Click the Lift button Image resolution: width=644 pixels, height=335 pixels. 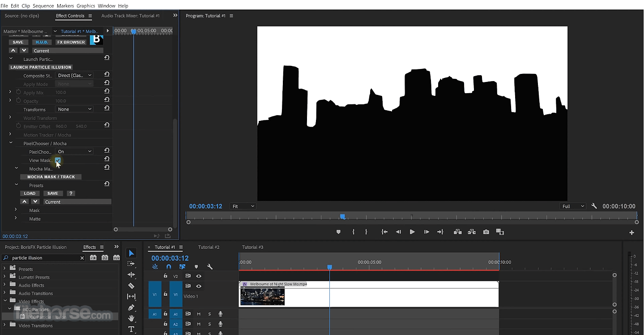(457, 232)
